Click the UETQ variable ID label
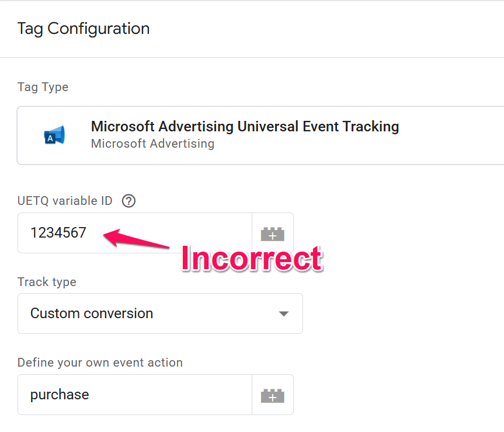Screen dimensions: 504x432 pos(65,201)
